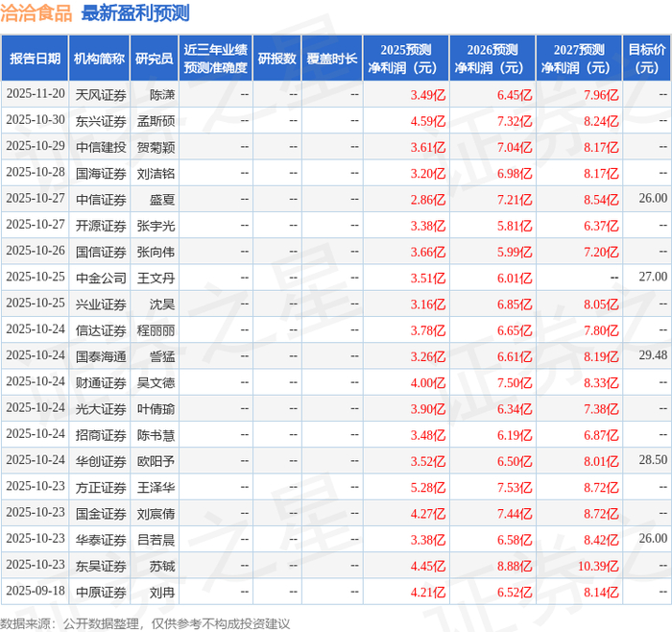Click 财通证券 institution name

pyautogui.click(x=101, y=382)
